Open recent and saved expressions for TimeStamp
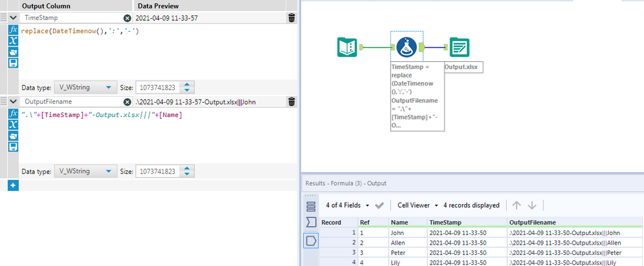644x266 pixels. click(13, 52)
